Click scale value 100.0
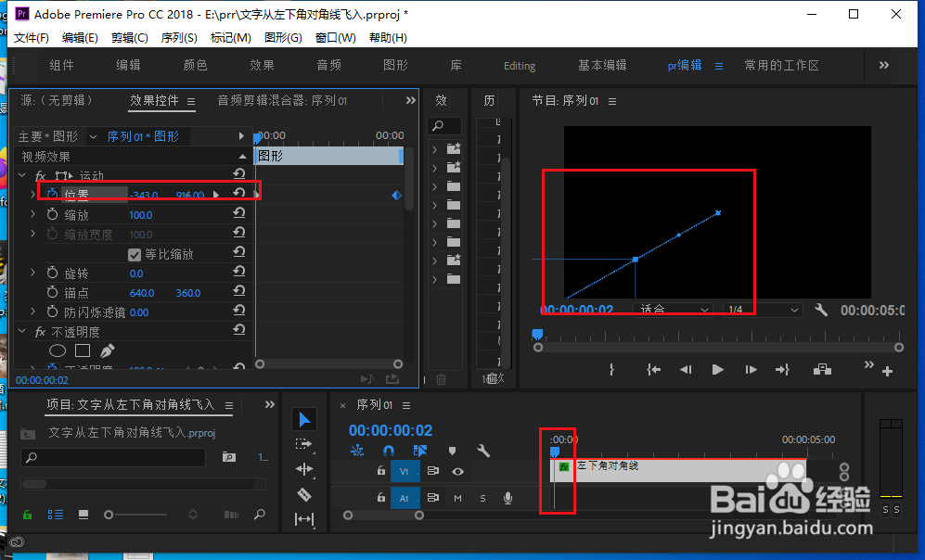Image resolution: width=925 pixels, height=560 pixels. (x=141, y=215)
